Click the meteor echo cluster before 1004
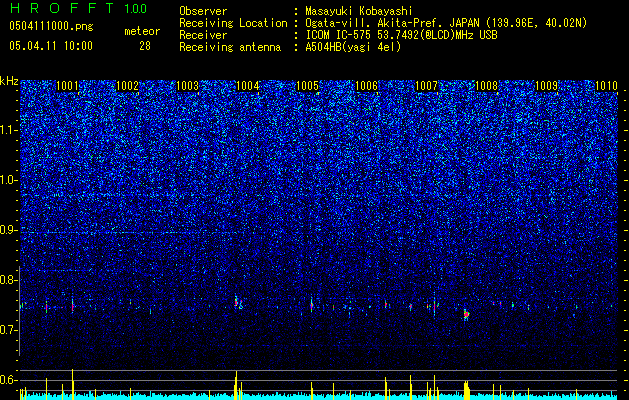The height and width of the screenshot is (400, 629). click(238, 302)
